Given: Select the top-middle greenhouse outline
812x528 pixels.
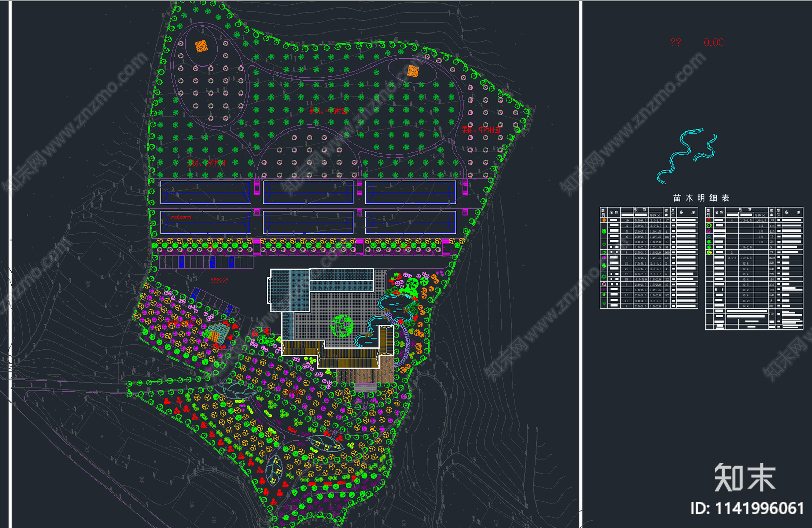Looking at the screenshot, I should click(x=308, y=192).
